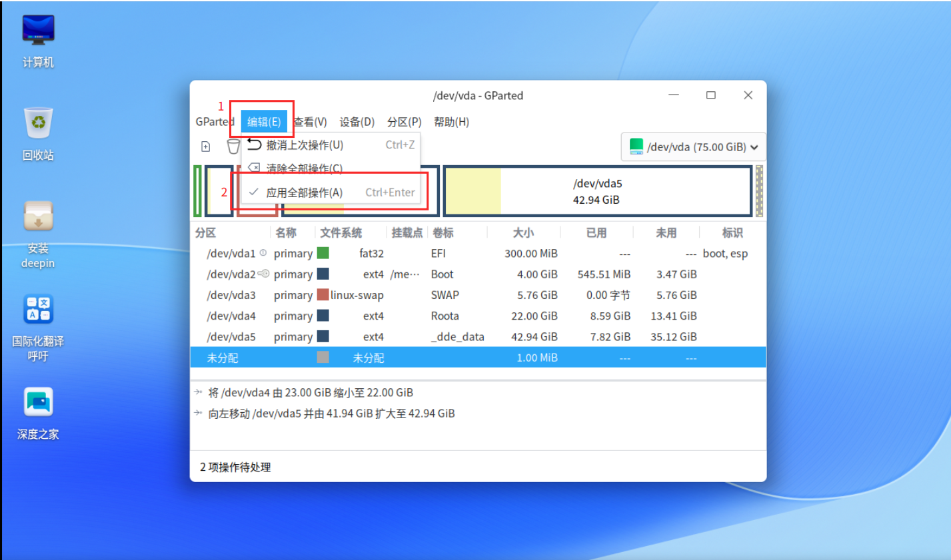Click the green disk icon in device selector
Image resolution: width=951 pixels, height=560 pixels.
click(x=636, y=146)
